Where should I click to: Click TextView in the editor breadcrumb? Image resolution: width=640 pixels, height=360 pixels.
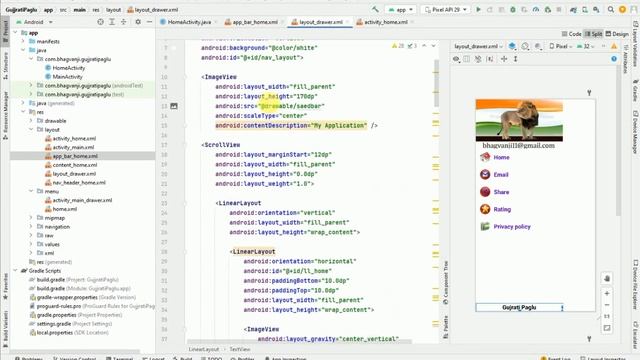pos(240,349)
